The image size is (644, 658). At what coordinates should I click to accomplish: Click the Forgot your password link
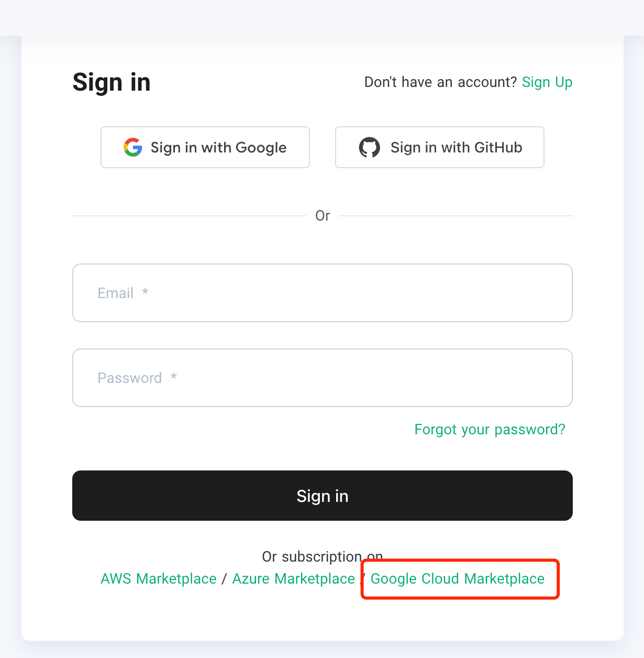tap(490, 430)
